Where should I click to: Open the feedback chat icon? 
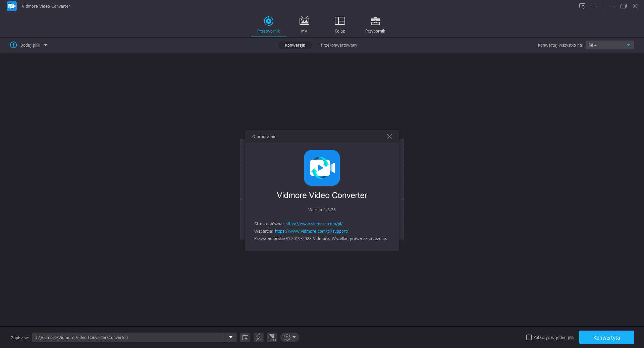[582, 6]
